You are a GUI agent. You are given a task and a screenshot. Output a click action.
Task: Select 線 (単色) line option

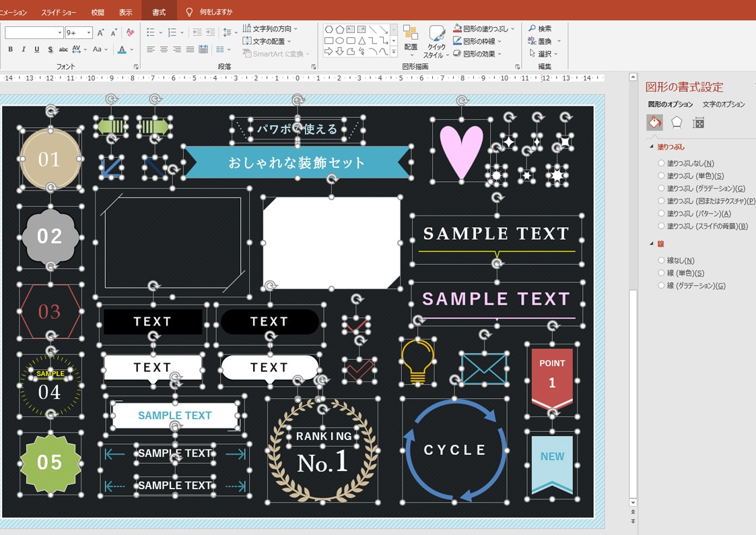661,273
